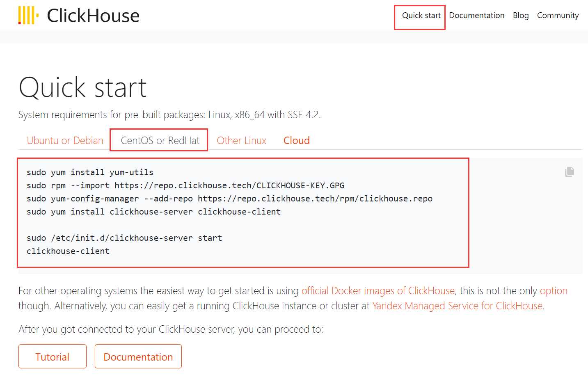Click the ClickHouse brand name text
Image resolution: width=588 pixels, height=377 pixels.
[x=93, y=16]
